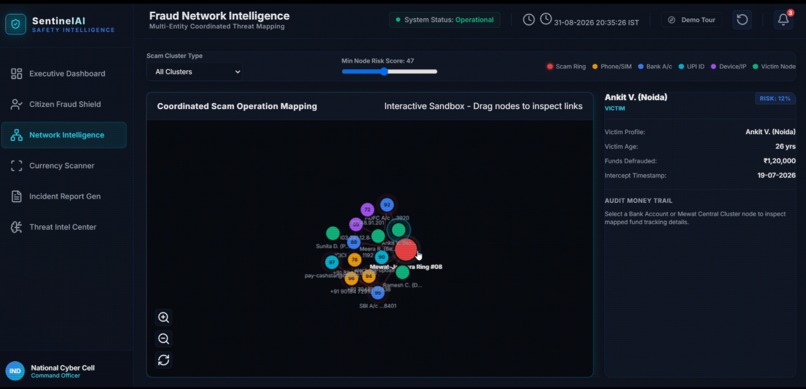
Task: Select the purple device node scored 72
Action: [x=367, y=210]
